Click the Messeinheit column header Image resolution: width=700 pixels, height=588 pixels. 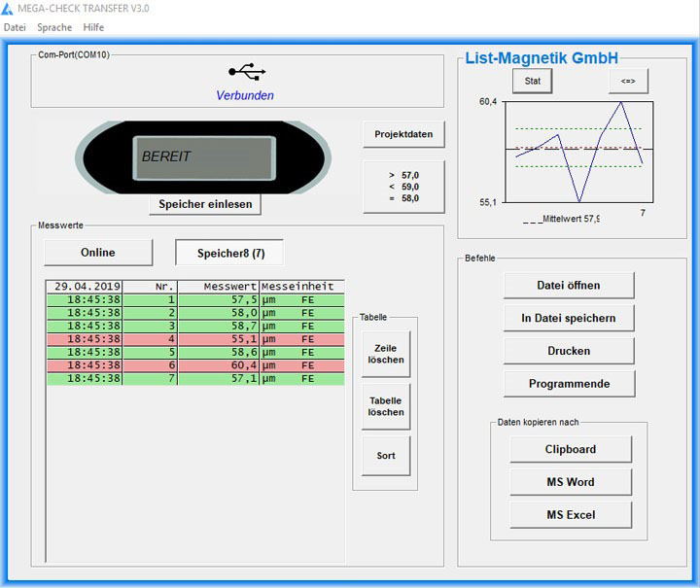[x=301, y=287]
